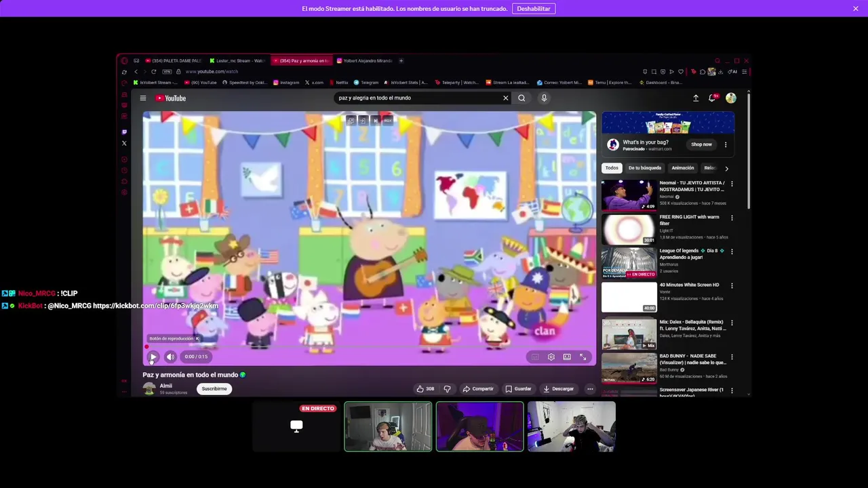The width and height of the screenshot is (868, 488).
Task: Open the video settings gear
Action: coord(551,357)
